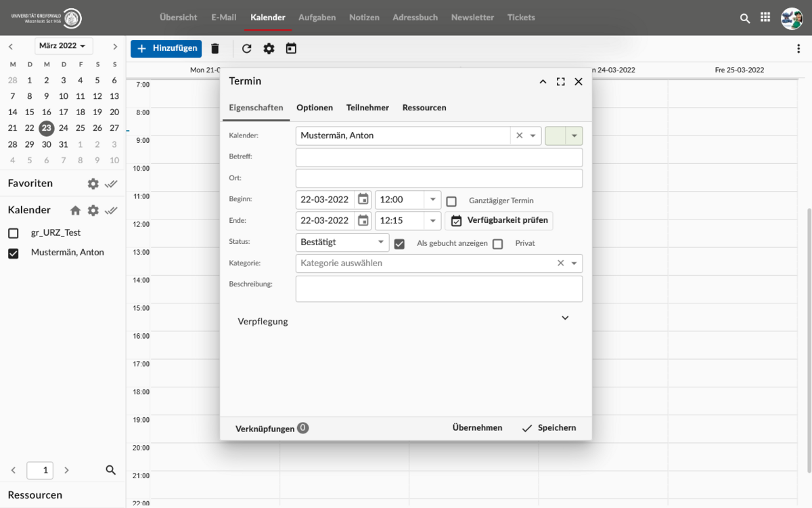
Task: Expand the Verpflegung section
Action: pyautogui.click(x=565, y=318)
